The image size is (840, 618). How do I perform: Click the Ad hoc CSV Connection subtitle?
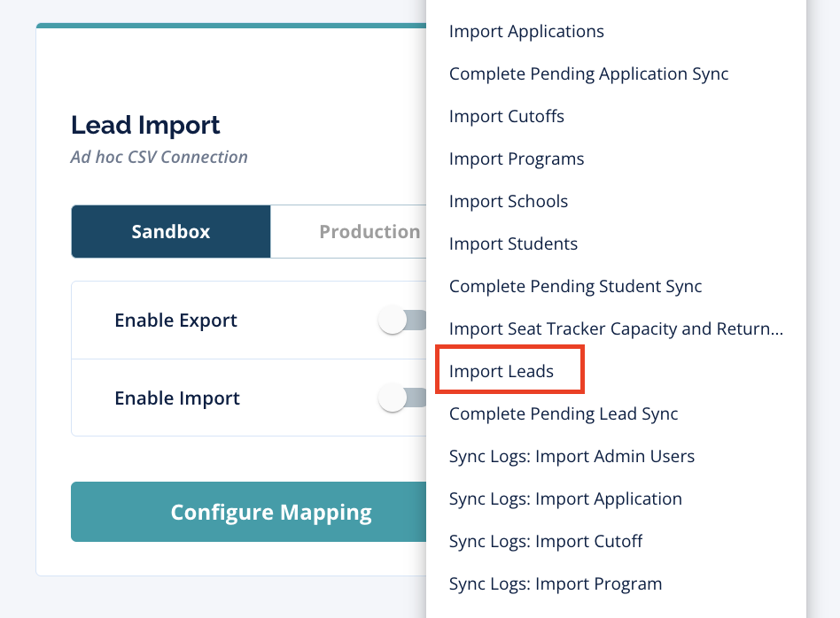tap(159, 157)
